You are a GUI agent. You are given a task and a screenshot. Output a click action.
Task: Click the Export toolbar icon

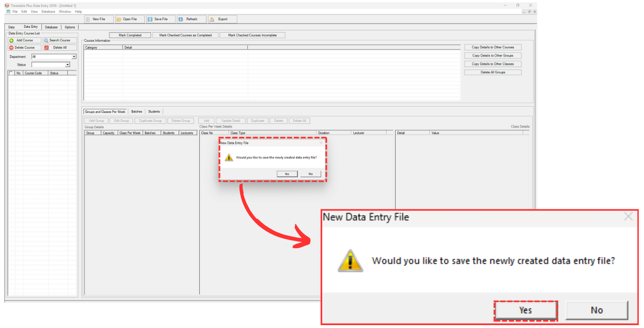211,19
